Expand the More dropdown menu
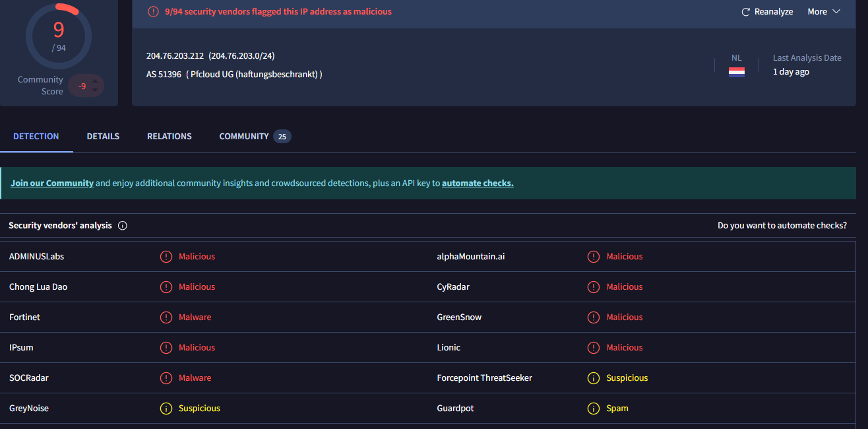 point(824,12)
